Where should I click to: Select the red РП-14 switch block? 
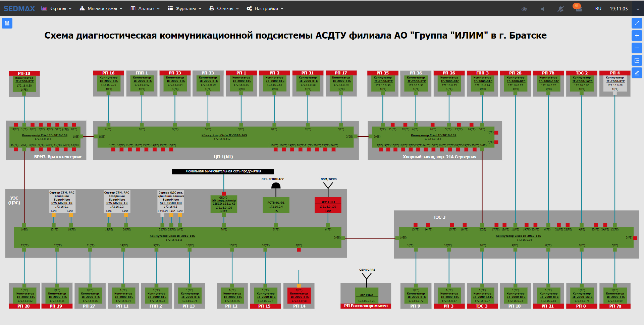299,295
